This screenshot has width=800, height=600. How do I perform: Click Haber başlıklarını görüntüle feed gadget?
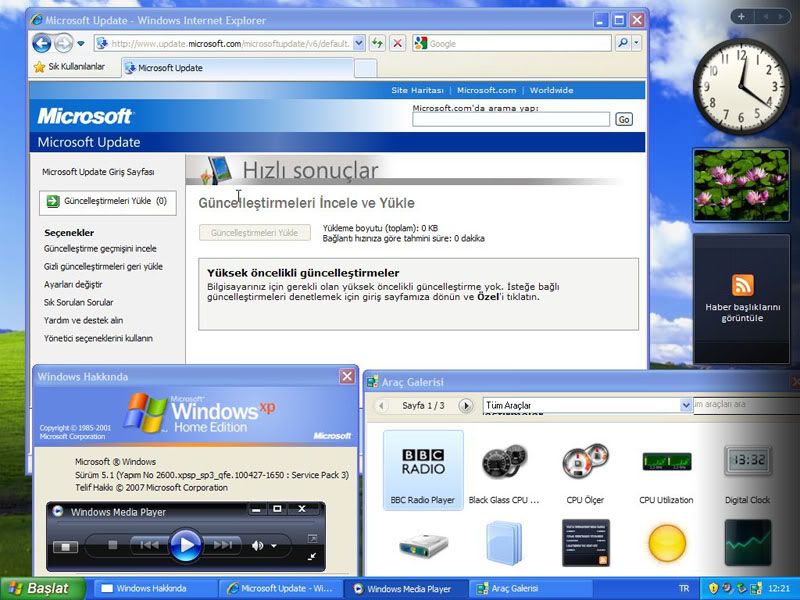tap(742, 299)
